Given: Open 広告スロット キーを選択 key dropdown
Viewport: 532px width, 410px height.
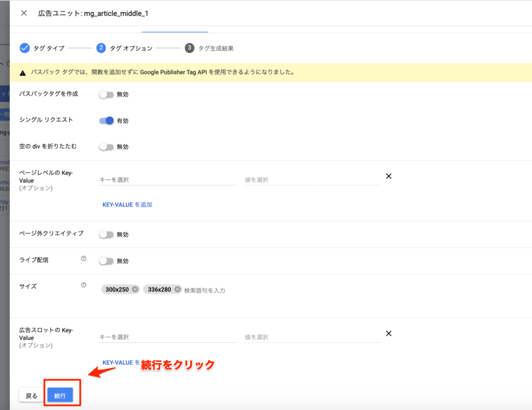Looking at the screenshot, I should click(167, 337).
